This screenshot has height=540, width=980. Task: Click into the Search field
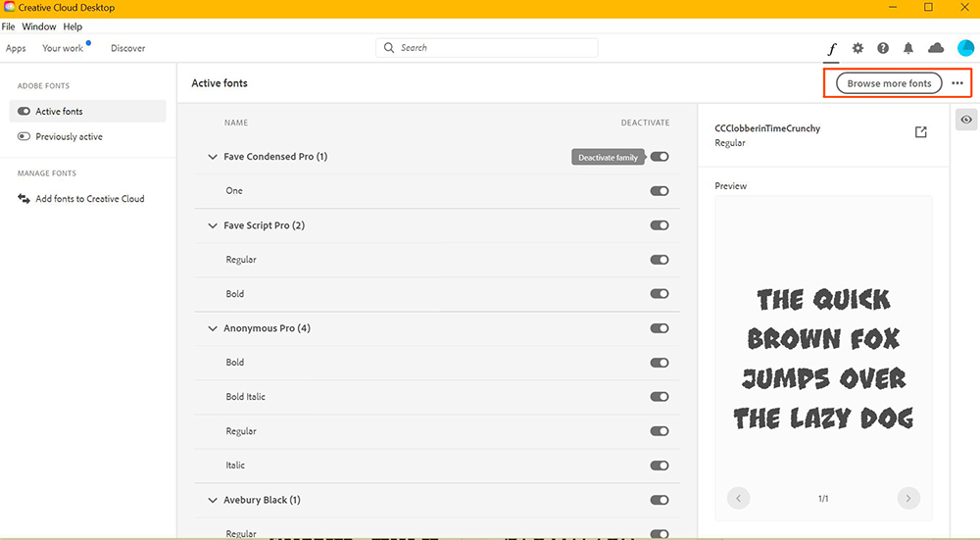pos(487,47)
